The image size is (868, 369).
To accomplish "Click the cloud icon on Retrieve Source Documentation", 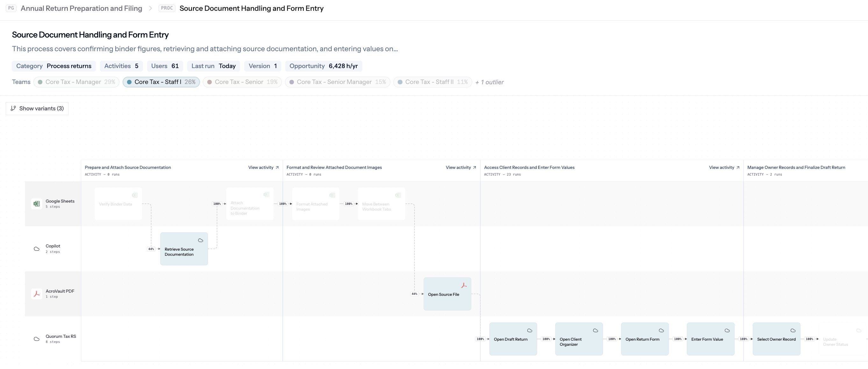I will tap(201, 240).
